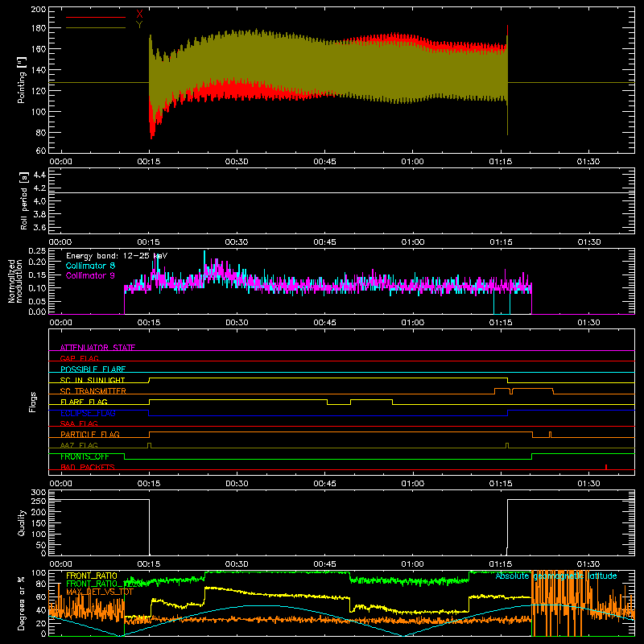The image size is (644, 644).
Task: Select the vertical Flags axis title
Action: pyautogui.click(x=33, y=402)
